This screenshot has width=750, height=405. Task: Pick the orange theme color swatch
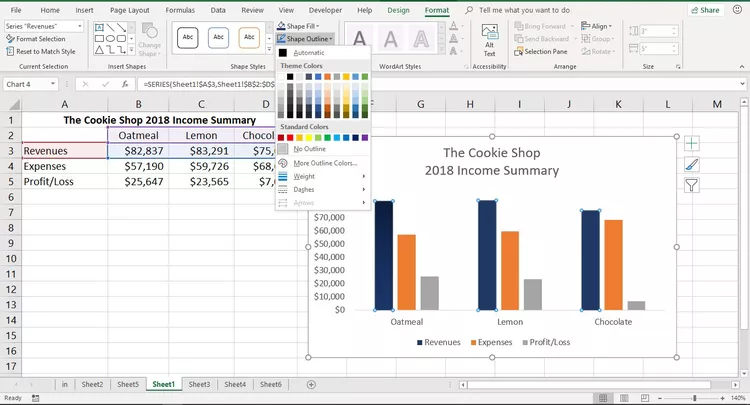(x=327, y=77)
